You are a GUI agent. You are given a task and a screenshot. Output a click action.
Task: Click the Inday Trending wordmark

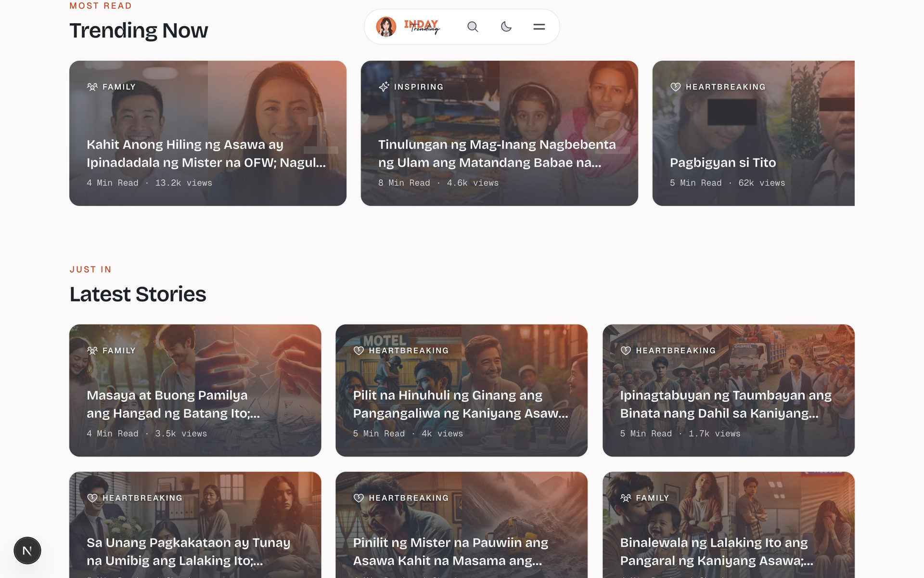(422, 27)
